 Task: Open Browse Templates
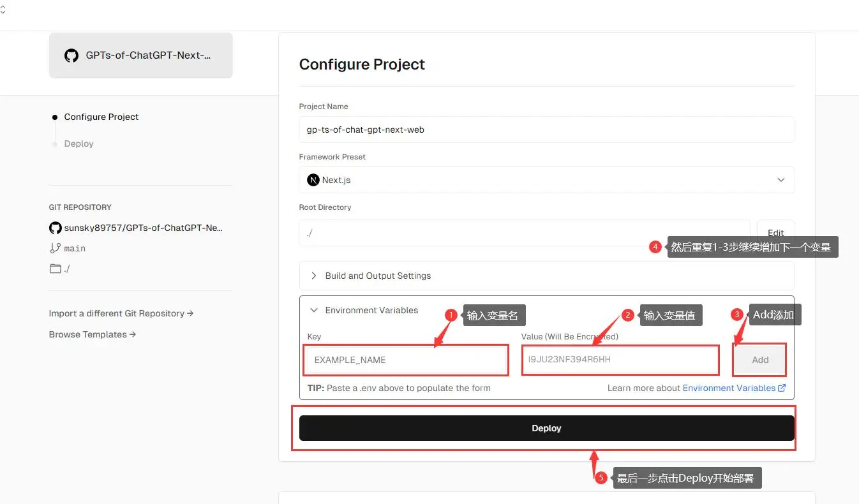tap(92, 334)
